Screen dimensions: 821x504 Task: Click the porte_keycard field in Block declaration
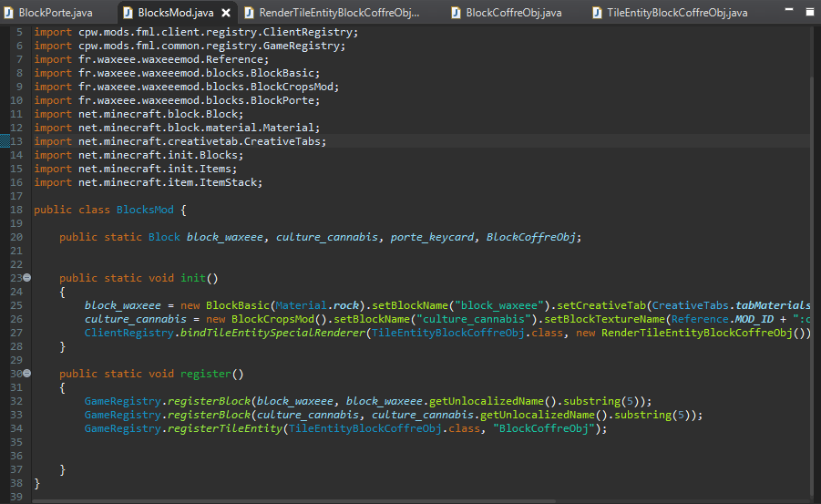pos(432,237)
